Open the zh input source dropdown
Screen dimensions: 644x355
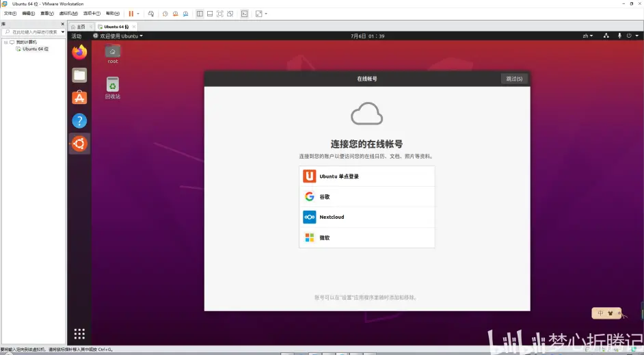(588, 36)
